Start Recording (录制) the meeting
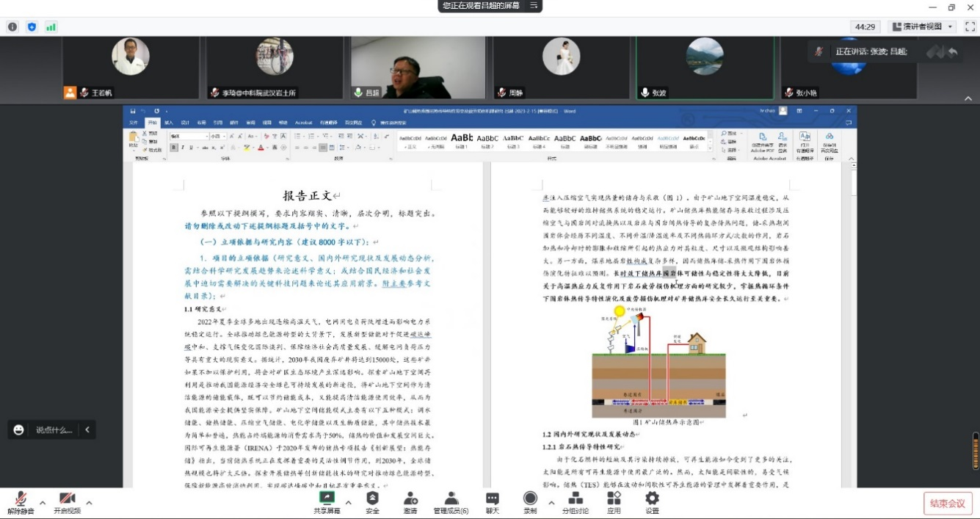This screenshot has height=519, width=980. 530,501
